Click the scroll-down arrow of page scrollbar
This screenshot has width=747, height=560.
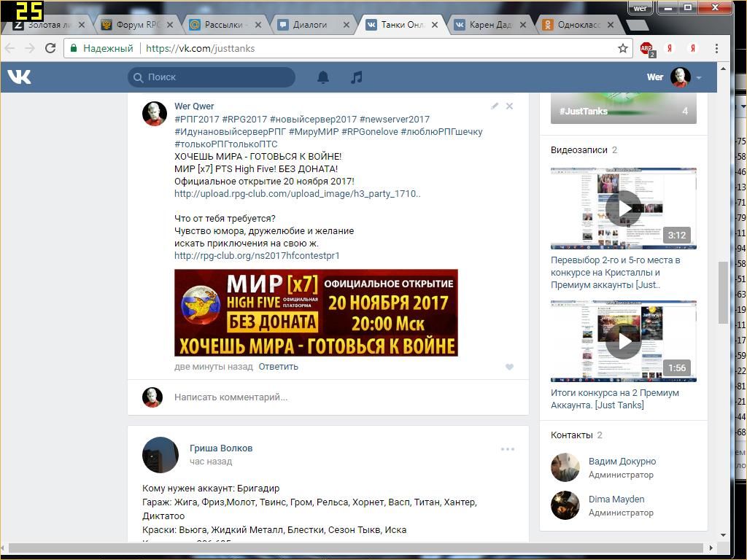tap(723, 535)
